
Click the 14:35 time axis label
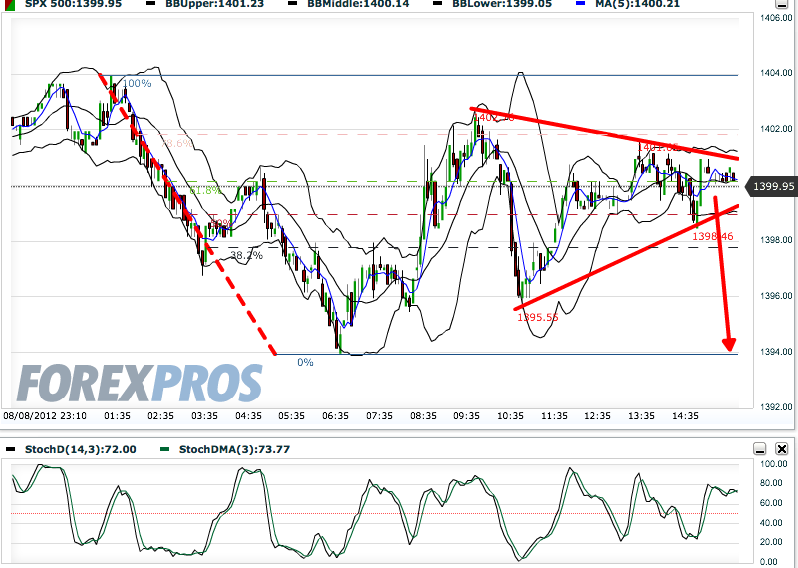(685, 416)
